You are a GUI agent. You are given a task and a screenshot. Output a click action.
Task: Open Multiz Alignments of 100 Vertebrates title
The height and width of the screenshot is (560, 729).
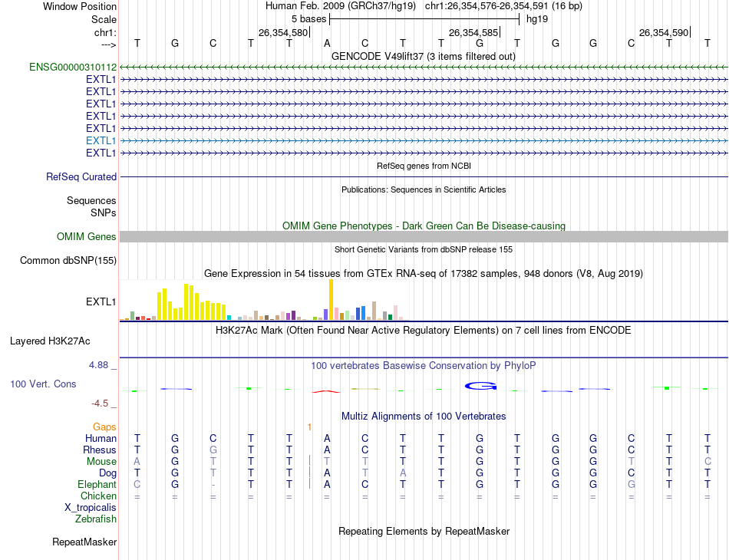tap(424, 416)
